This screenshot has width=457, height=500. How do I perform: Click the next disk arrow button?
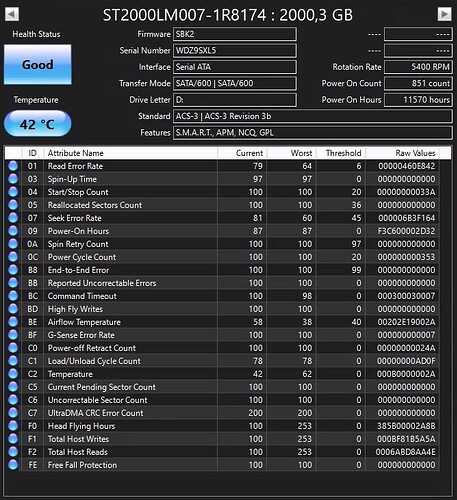[x=444, y=14]
